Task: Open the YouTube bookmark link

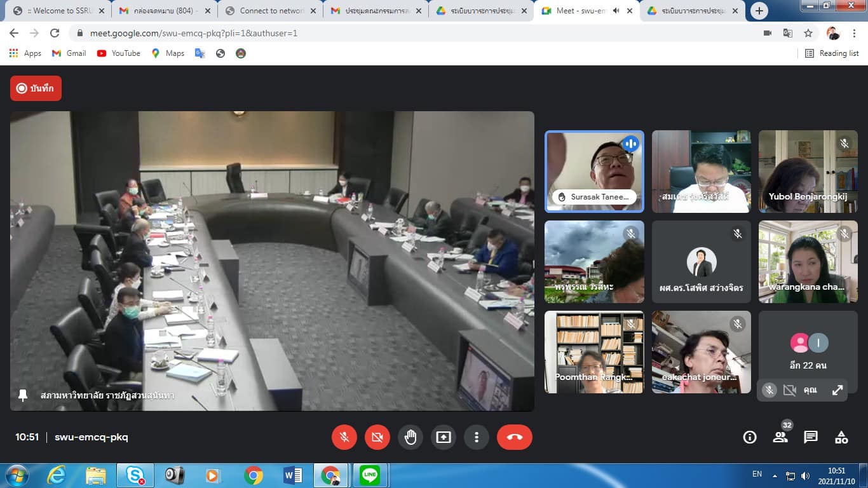Action: [119, 53]
